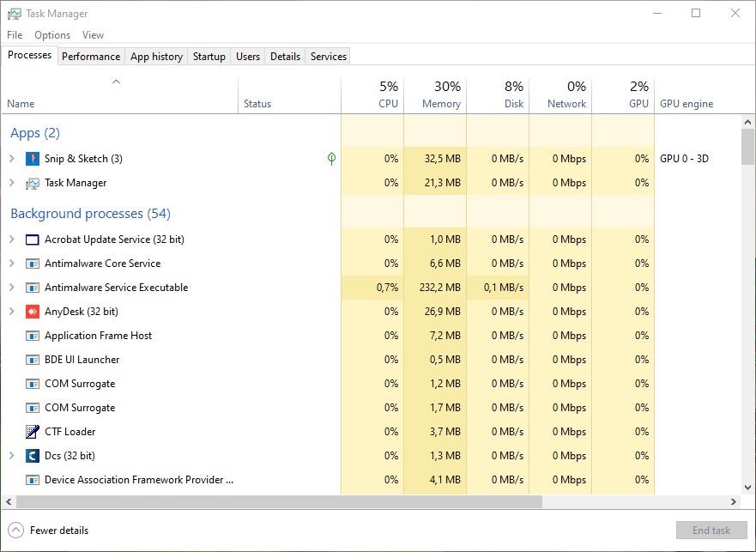Open the Options menu

coord(52,35)
